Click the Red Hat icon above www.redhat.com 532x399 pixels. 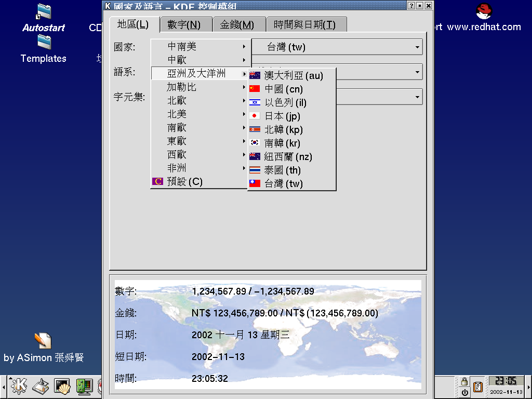(x=484, y=11)
